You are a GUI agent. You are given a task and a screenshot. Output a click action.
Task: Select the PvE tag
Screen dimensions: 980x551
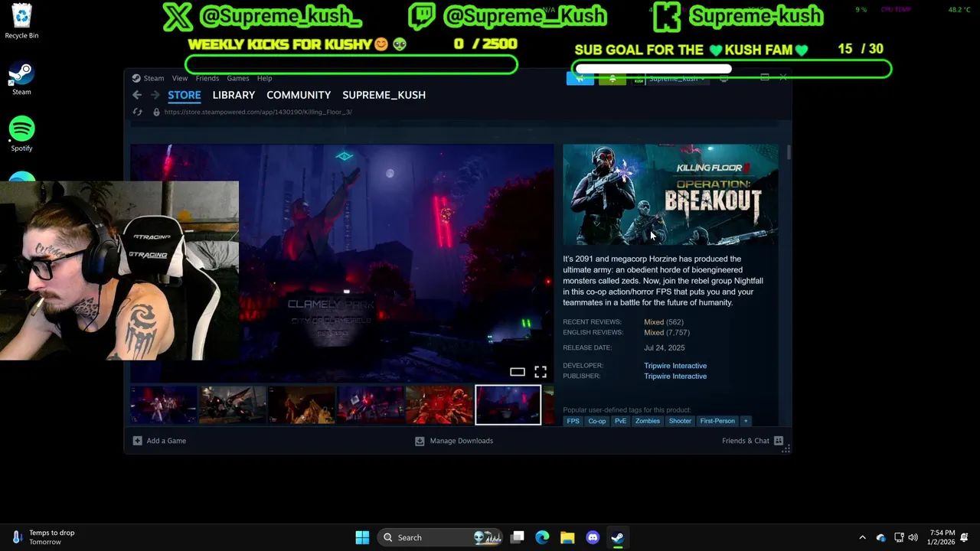pos(620,421)
